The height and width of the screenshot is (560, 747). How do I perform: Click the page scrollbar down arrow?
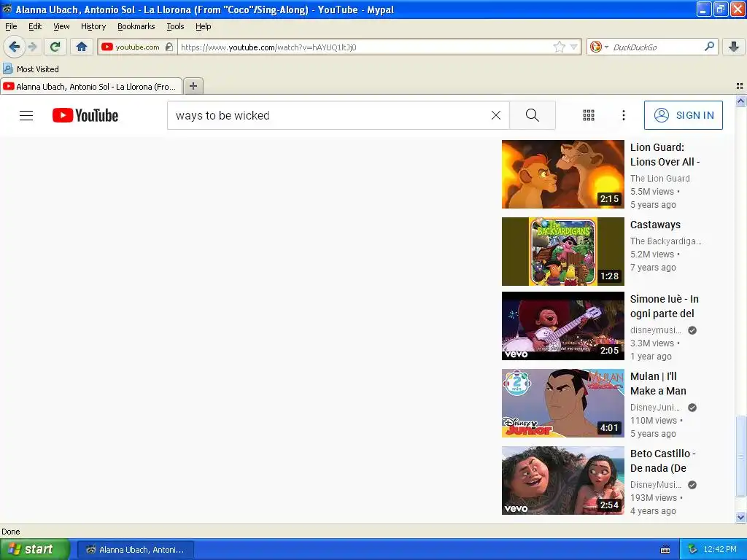[x=740, y=517]
